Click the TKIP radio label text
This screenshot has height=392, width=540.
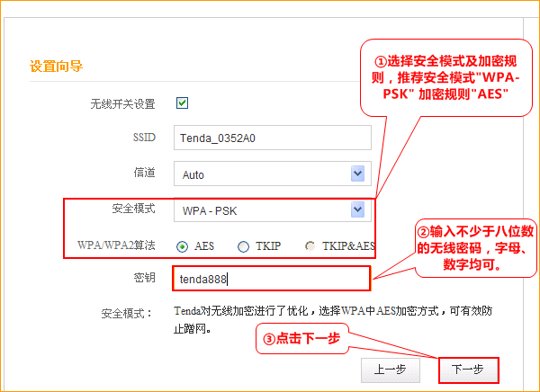268,246
